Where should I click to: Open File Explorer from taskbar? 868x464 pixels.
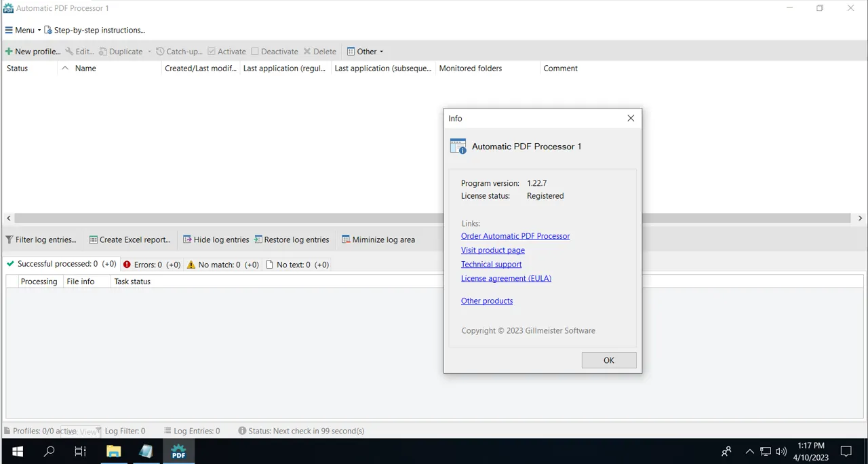point(113,451)
